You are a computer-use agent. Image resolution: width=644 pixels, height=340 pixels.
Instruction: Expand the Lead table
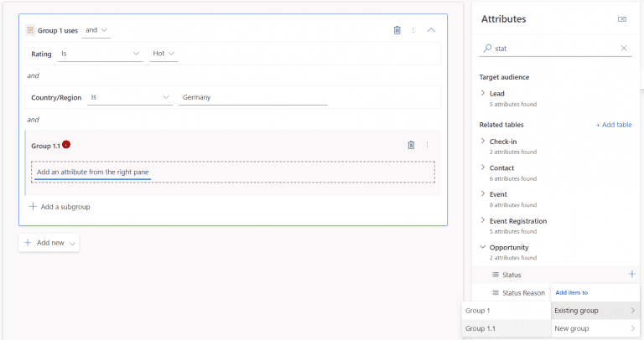(x=483, y=93)
